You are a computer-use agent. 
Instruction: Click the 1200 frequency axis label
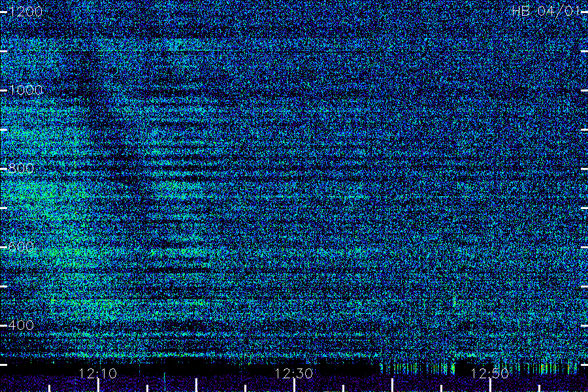coord(25,12)
